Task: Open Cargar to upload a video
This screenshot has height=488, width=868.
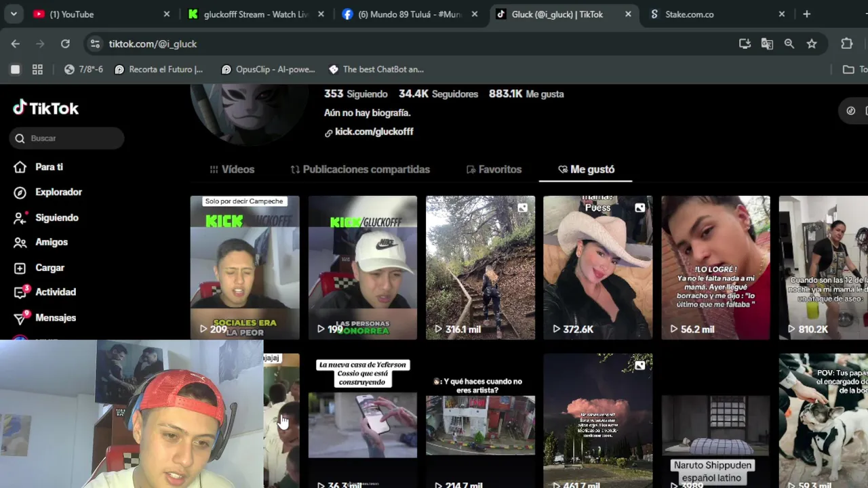Action: pos(40,268)
